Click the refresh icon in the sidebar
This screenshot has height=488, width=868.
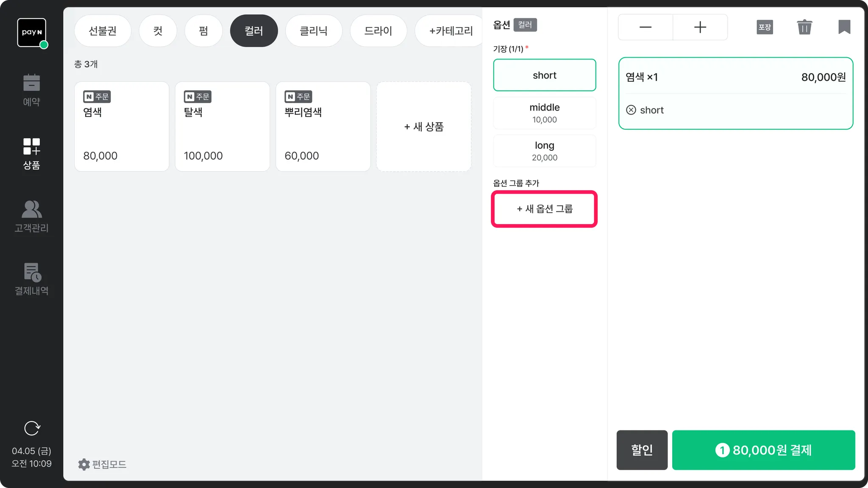pyautogui.click(x=32, y=428)
